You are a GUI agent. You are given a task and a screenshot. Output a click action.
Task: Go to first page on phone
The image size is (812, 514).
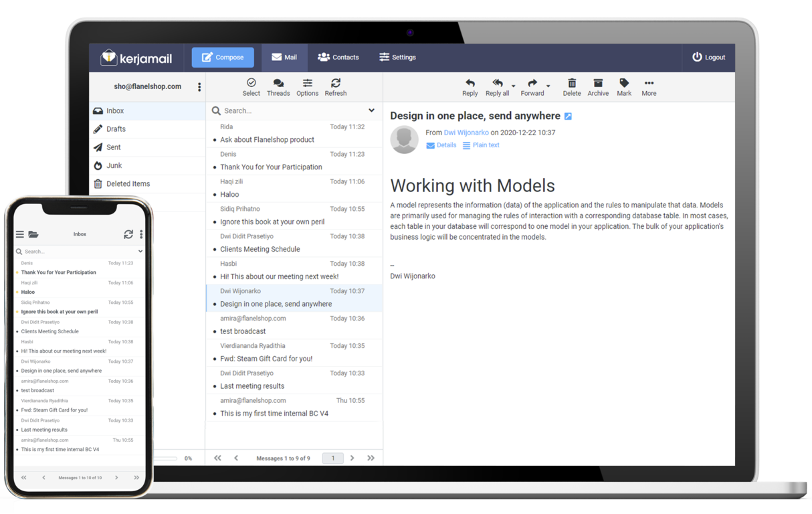pos(24,478)
